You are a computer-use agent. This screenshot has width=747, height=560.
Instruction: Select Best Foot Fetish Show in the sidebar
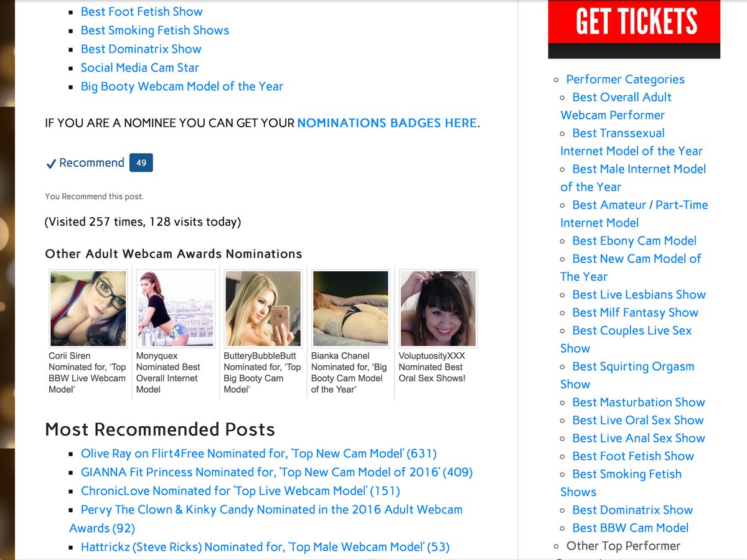click(x=633, y=457)
